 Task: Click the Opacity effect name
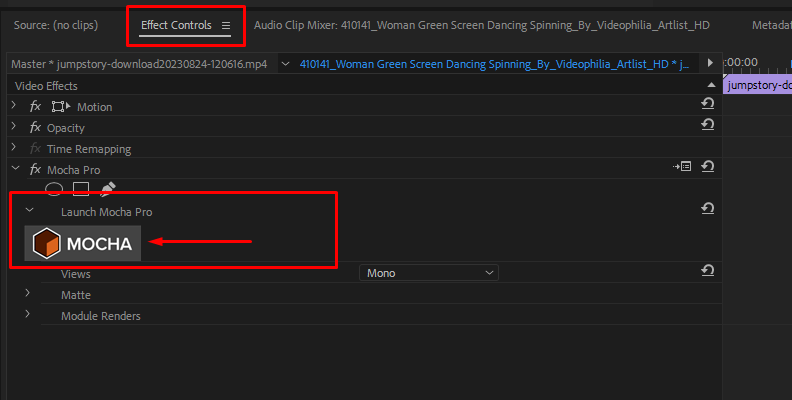click(66, 128)
